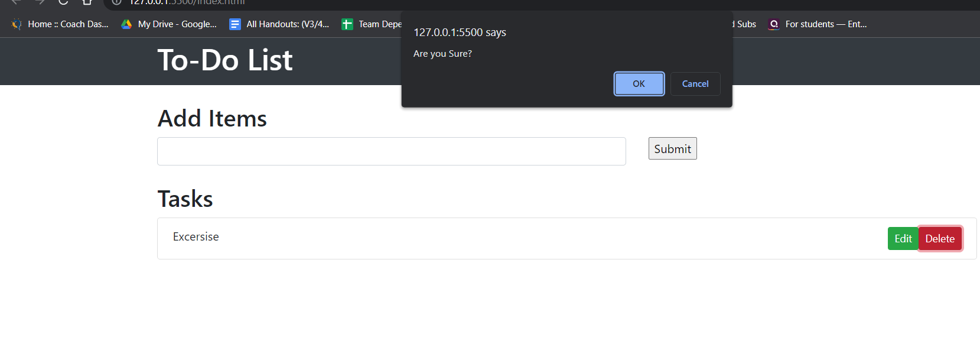The height and width of the screenshot is (357, 980).
Task: Delete the Excersise task
Action: pos(940,239)
